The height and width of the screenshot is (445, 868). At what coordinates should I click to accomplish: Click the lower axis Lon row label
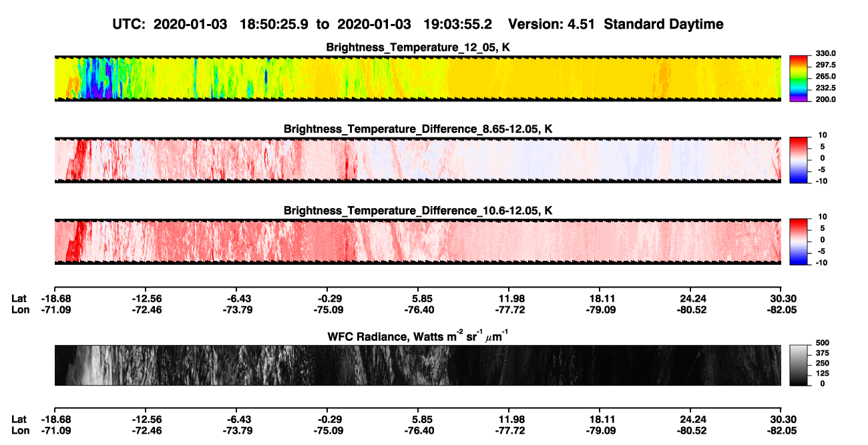click(20, 431)
